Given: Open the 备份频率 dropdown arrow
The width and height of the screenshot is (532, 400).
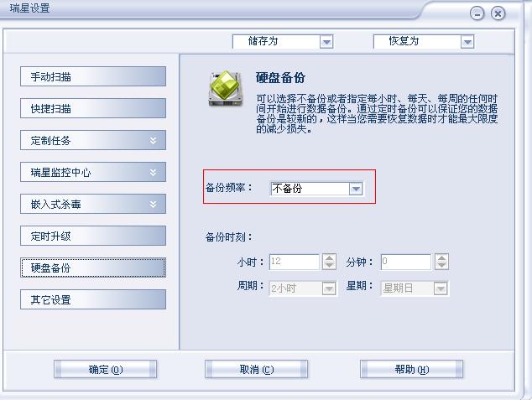Looking at the screenshot, I should (356, 189).
